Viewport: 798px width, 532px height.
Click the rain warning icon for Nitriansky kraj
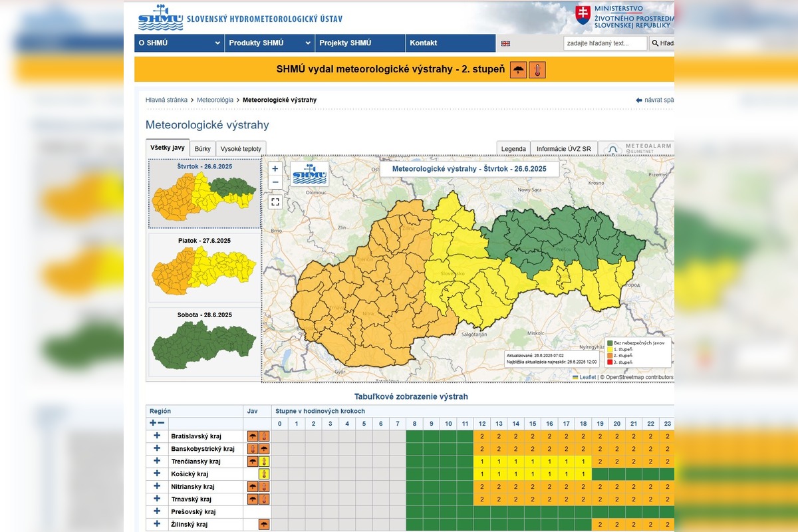[253, 486]
